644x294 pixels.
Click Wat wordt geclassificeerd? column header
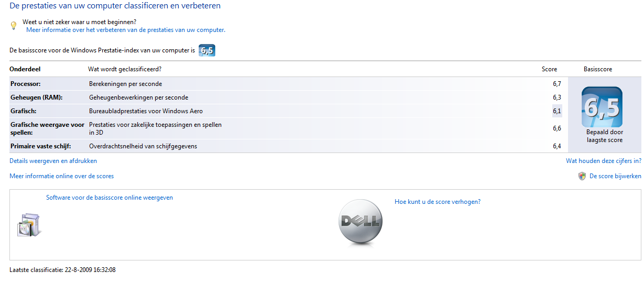pyautogui.click(x=125, y=69)
